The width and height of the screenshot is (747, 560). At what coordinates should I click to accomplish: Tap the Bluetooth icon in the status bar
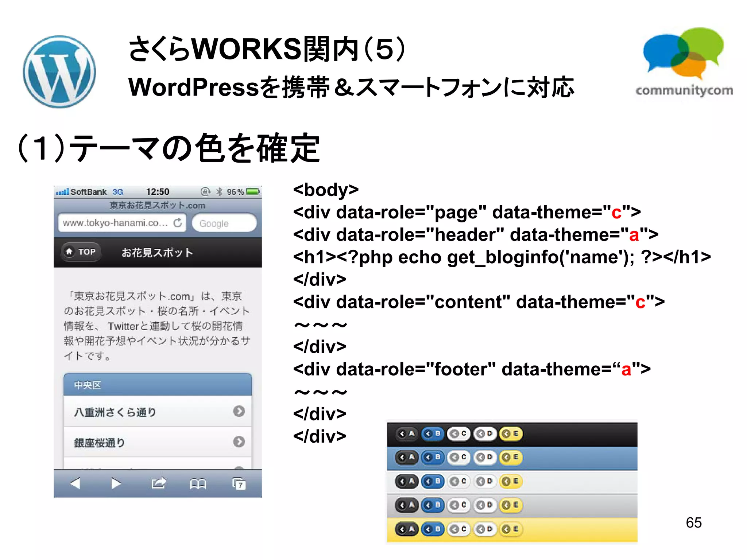click(x=219, y=191)
